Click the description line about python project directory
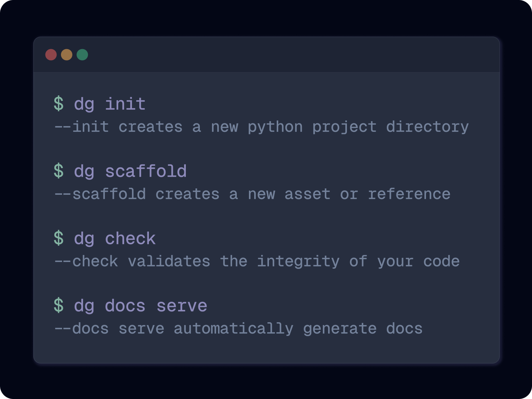 [x=262, y=127]
